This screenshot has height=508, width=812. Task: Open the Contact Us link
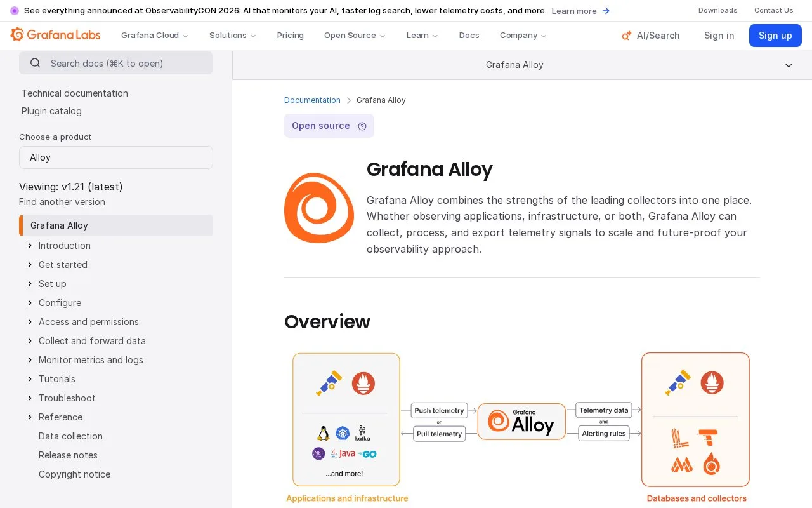pyautogui.click(x=774, y=10)
